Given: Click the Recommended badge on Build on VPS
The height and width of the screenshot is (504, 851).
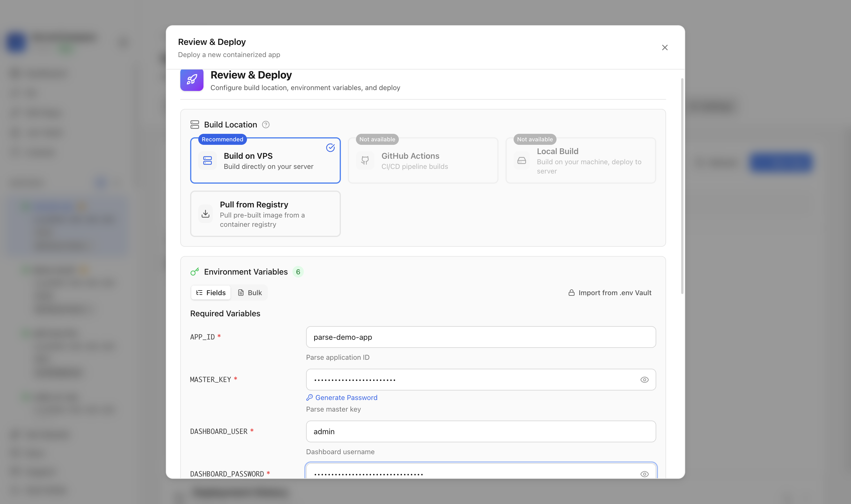Looking at the screenshot, I should coord(222,139).
